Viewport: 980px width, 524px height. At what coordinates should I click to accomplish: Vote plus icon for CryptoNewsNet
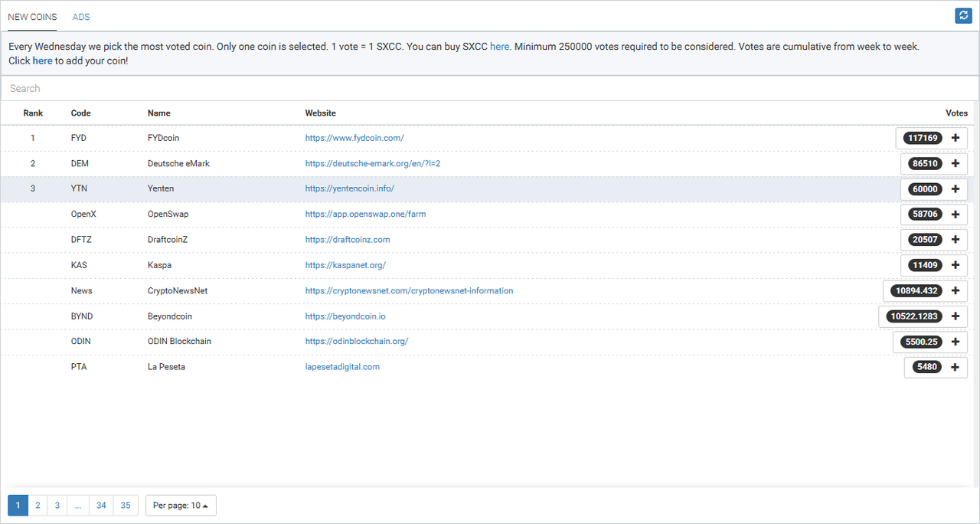tap(955, 291)
